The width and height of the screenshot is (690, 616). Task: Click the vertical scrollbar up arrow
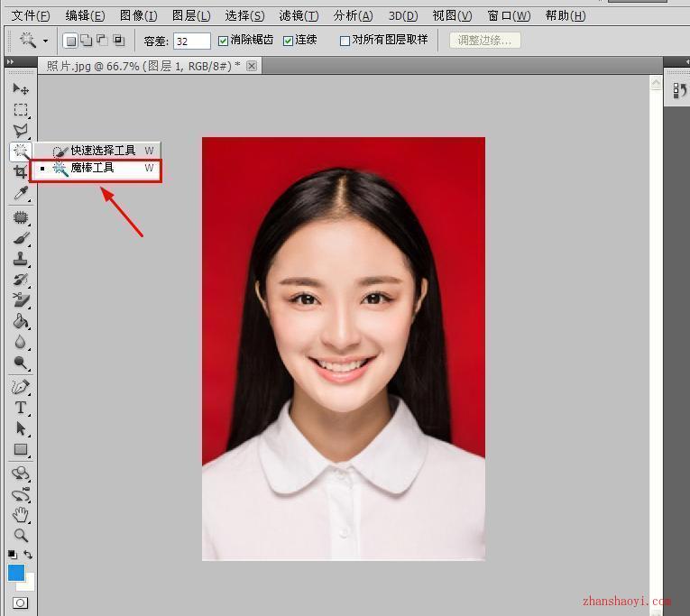(656, 83)
